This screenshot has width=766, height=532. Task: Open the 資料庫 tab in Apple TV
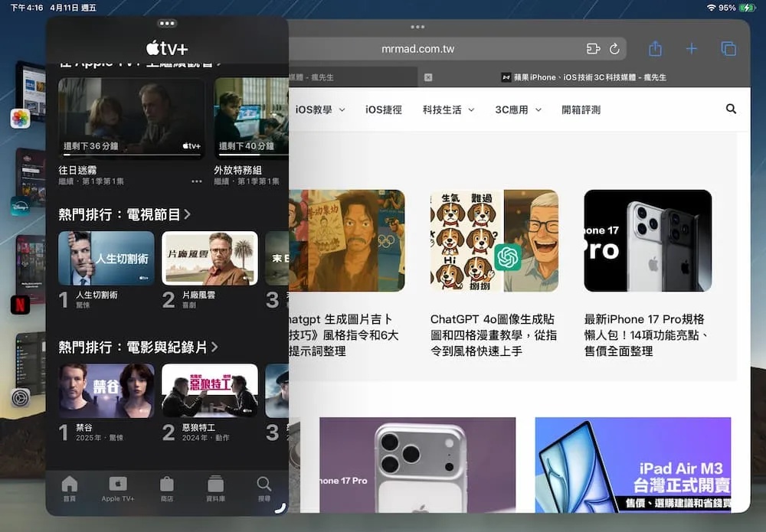[215, 488]
